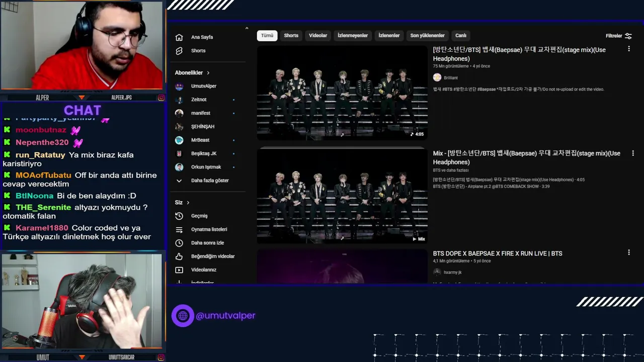Open Zeitnot channel avatar
The height and width of the screenshot is (362, 644).
click(179, 100)
